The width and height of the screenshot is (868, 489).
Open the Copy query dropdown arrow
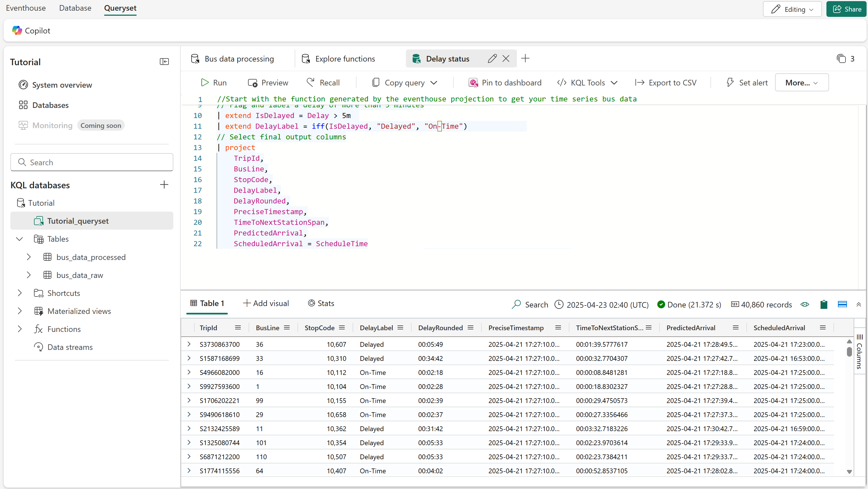coord(434,83)
